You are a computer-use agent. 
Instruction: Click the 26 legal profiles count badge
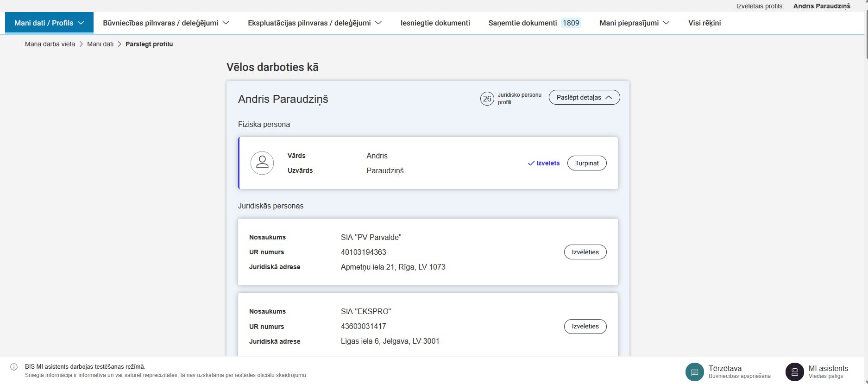click(487, 99)
